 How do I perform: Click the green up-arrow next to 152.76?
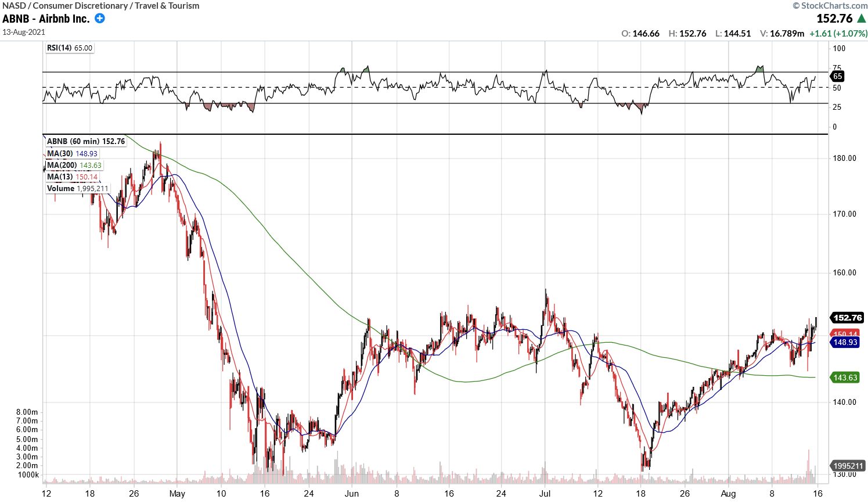click(862, 19)
